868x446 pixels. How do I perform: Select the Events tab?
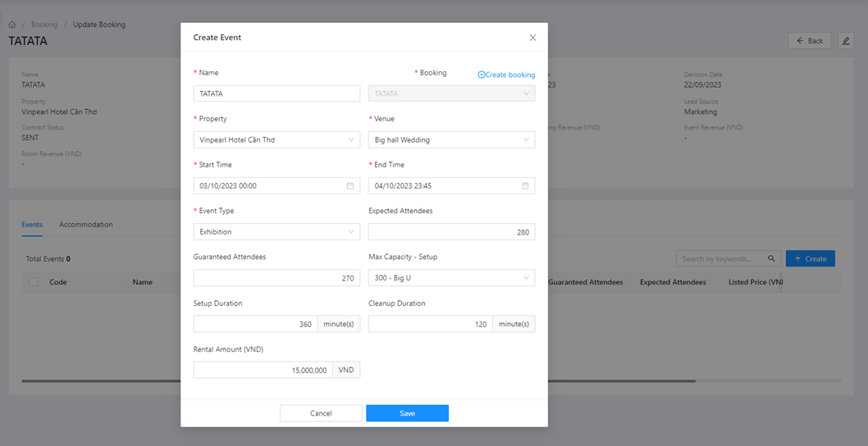tap(32, 225)
